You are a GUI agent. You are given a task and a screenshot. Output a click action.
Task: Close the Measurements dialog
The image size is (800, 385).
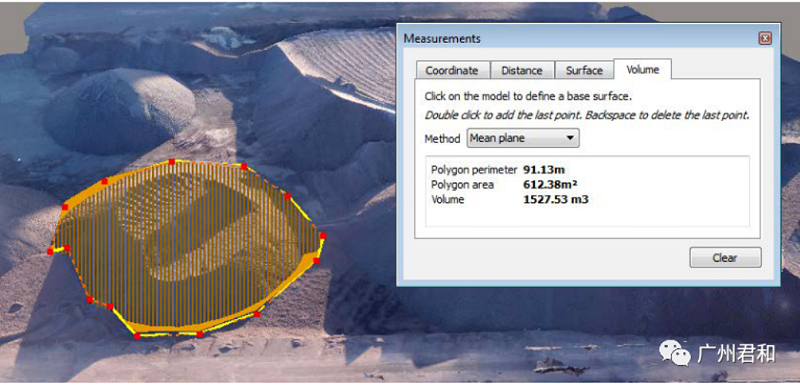pyautogui.click(x=764, y=38)
